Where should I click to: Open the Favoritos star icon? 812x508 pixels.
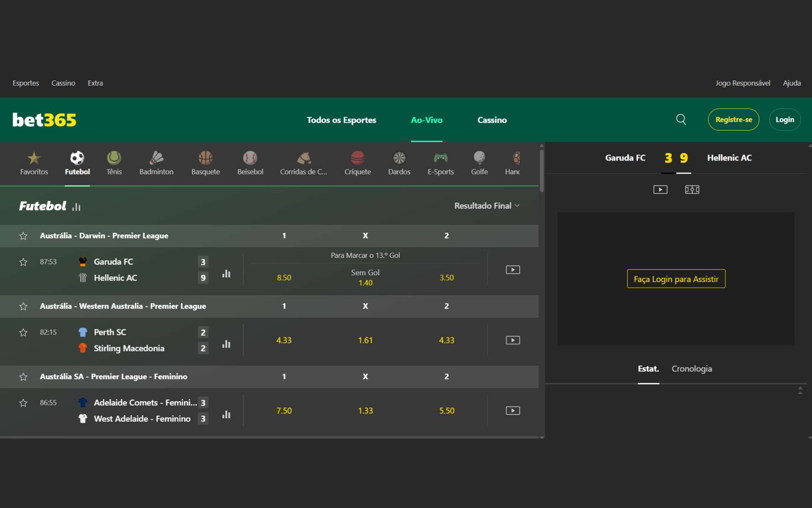pos(34,158)
